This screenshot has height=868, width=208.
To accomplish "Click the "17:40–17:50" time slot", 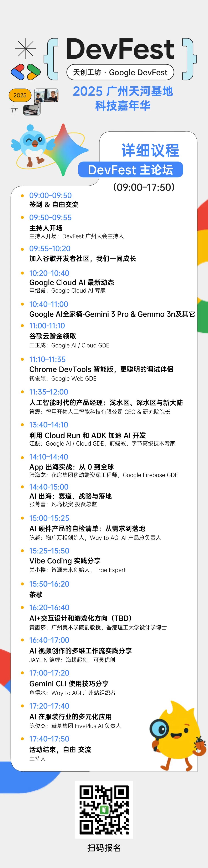I will [49, 739].
